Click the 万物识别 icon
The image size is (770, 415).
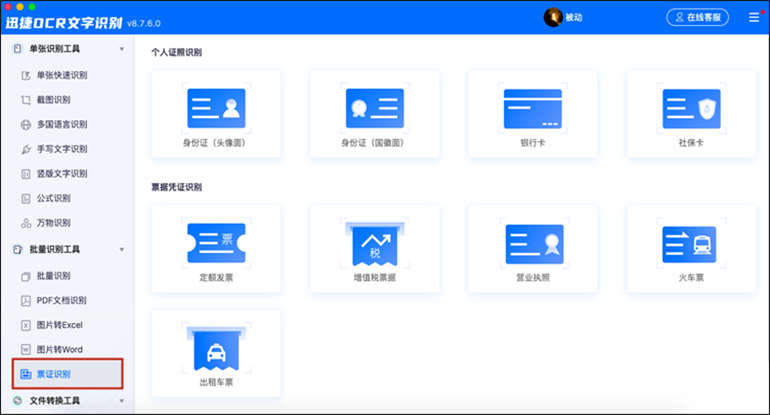pyautogui.click(x=26, y=223)
